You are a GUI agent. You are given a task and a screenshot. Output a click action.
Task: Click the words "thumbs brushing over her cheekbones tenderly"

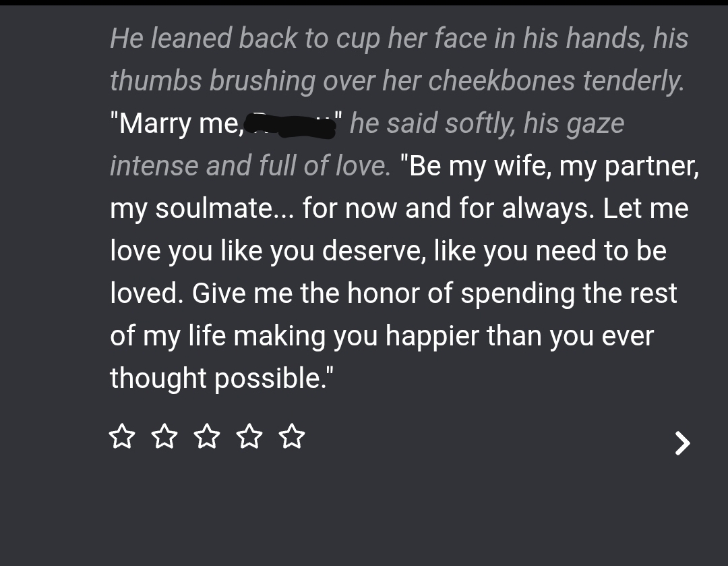click(x=396, y=81)
